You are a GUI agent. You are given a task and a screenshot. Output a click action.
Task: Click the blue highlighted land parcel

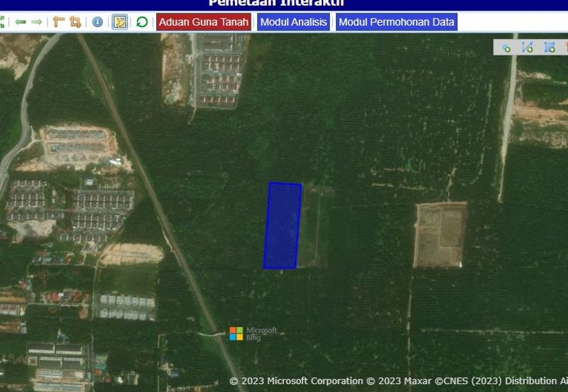pyautogui.click(x=283, y=226)
